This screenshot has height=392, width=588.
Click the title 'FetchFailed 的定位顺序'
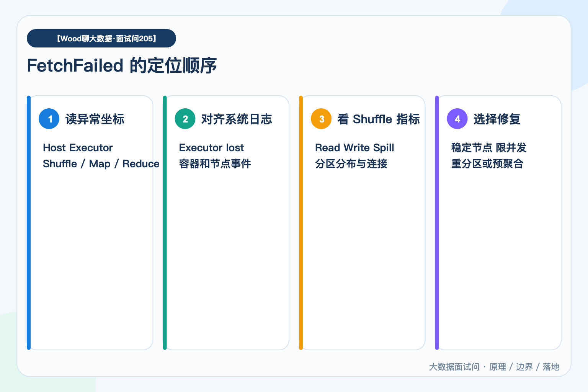click(x=122, y=65)
